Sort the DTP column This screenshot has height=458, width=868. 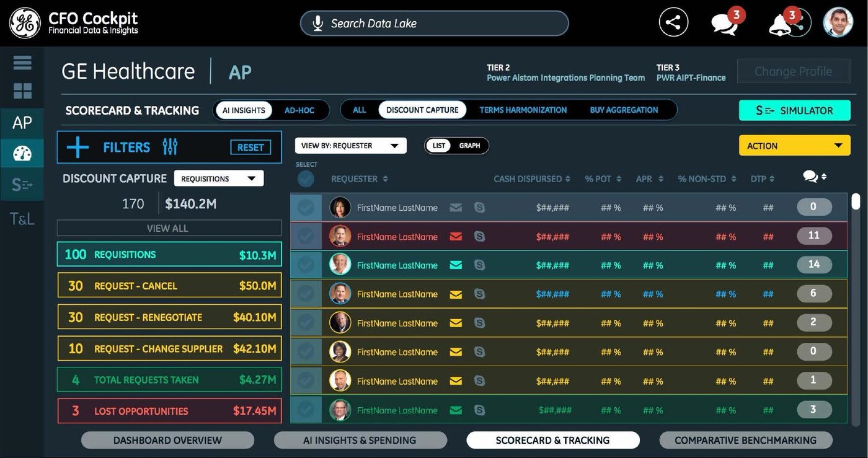tap(772, 179)
